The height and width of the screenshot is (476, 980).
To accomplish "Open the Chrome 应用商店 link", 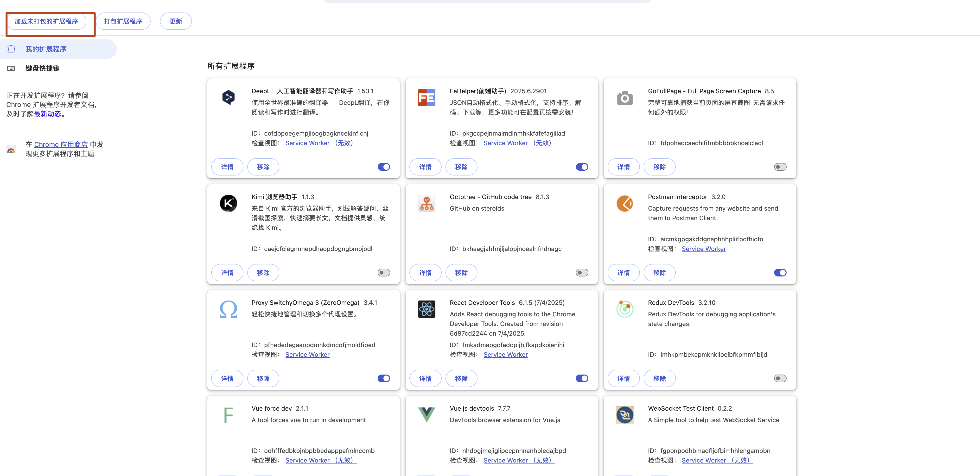I will coord(61,144).
